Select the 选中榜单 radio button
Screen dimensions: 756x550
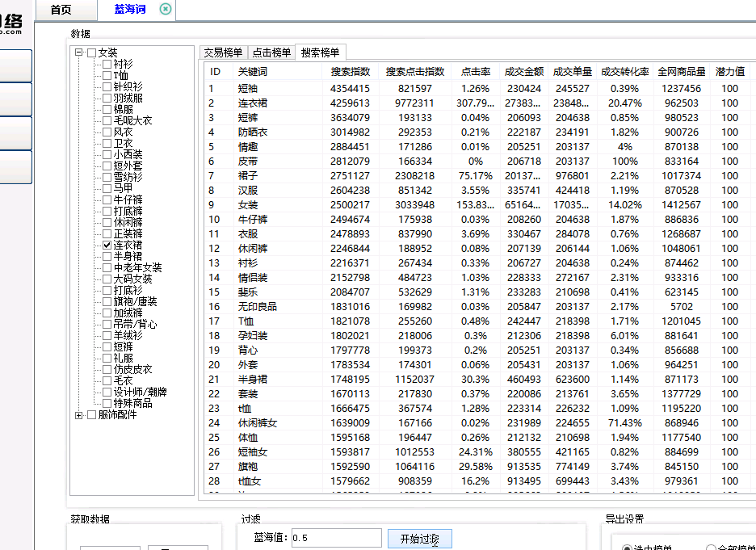coord(627,548)
